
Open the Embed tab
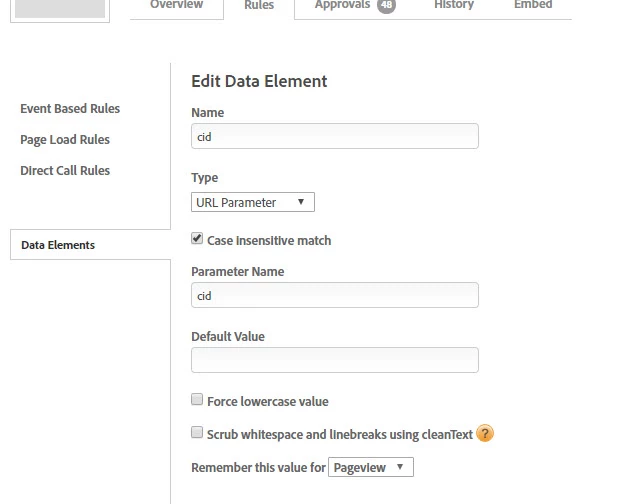pos(532,6)
